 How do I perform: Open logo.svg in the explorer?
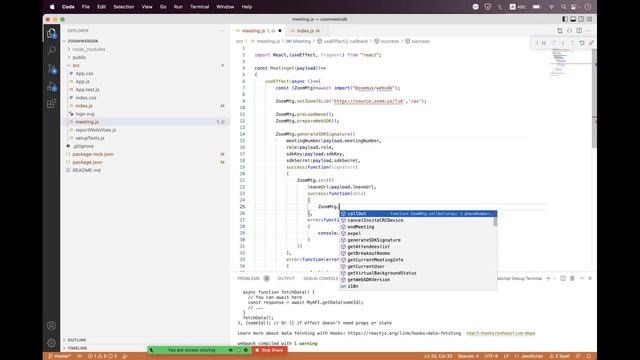coord(85,114)
